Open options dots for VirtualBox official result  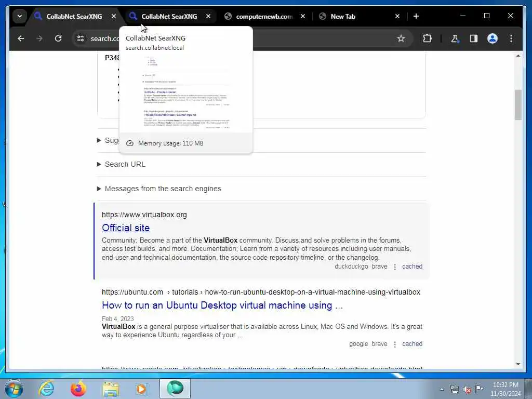(x=395, y=267)
